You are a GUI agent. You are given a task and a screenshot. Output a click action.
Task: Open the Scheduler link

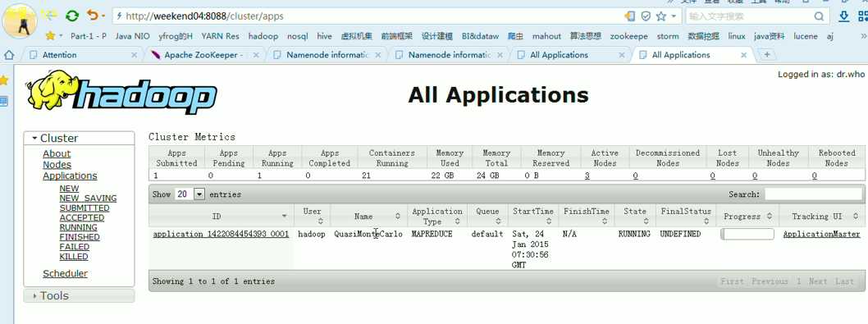[x=66, y=274]
